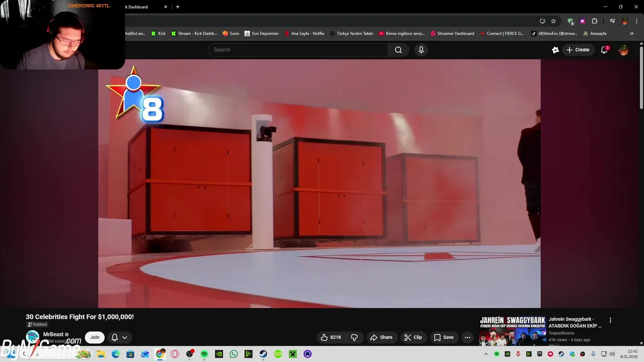The image size is (644, 362).
Task: Open the Streamer Dashboard bookmark
Action: point(452,34)
